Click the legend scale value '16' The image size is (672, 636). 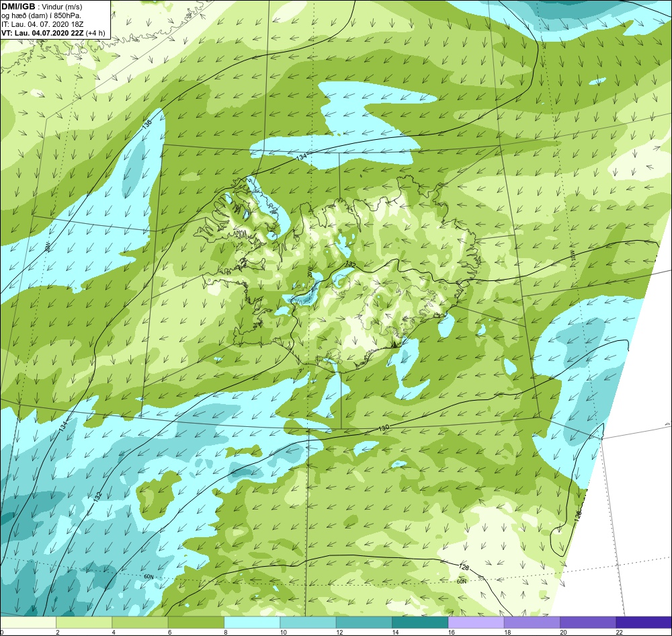click(451, 632)
